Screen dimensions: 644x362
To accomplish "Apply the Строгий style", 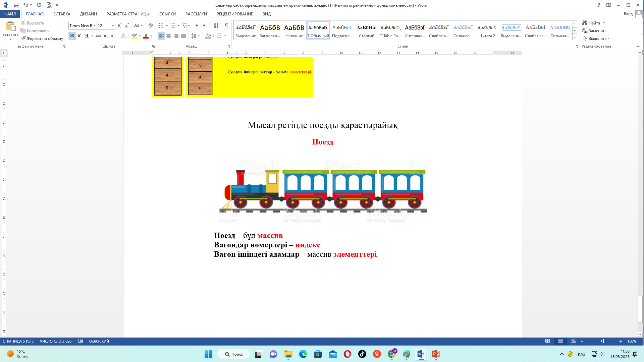I will (x=366, y=31).
